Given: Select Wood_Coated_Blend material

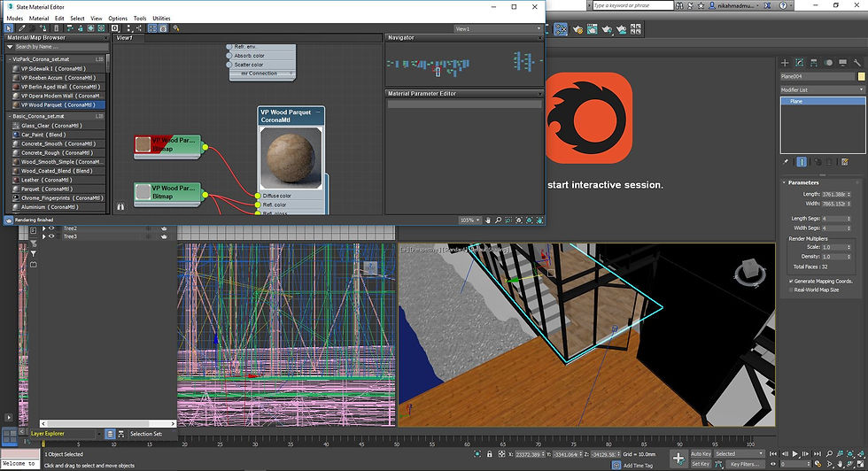Looking at the screenshot, I should 58,171.
